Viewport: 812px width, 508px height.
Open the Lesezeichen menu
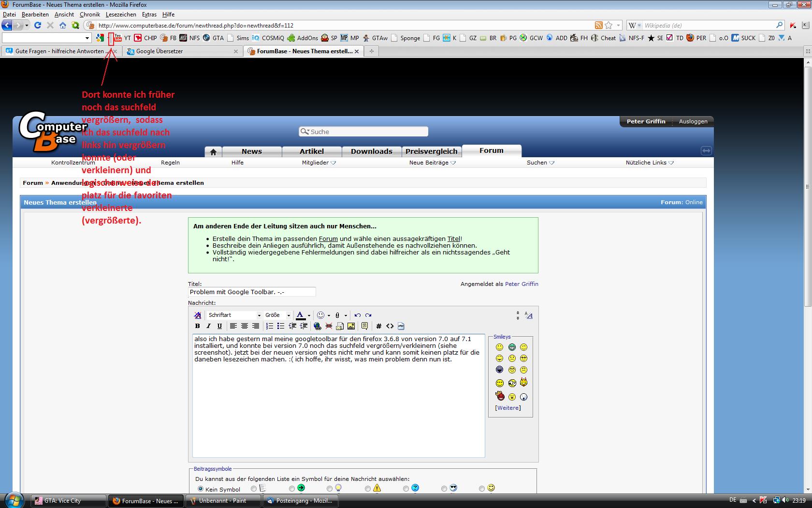click(x=121, y=15)
